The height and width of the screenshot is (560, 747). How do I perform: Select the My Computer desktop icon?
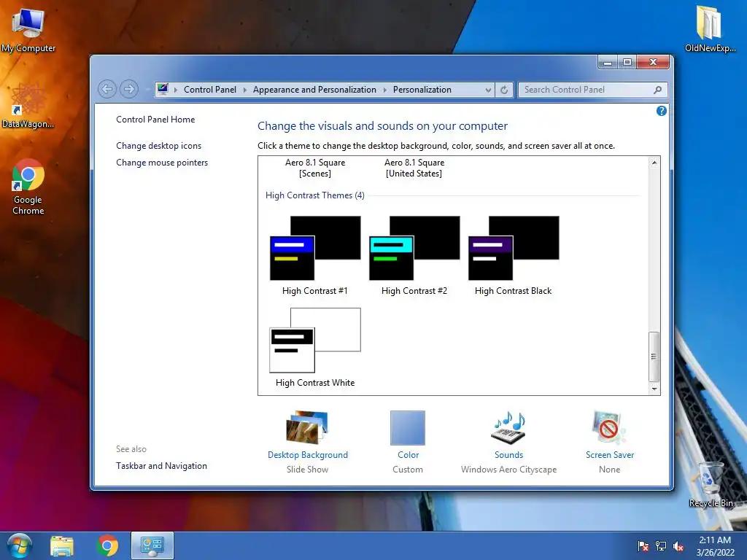click(28, 29)
